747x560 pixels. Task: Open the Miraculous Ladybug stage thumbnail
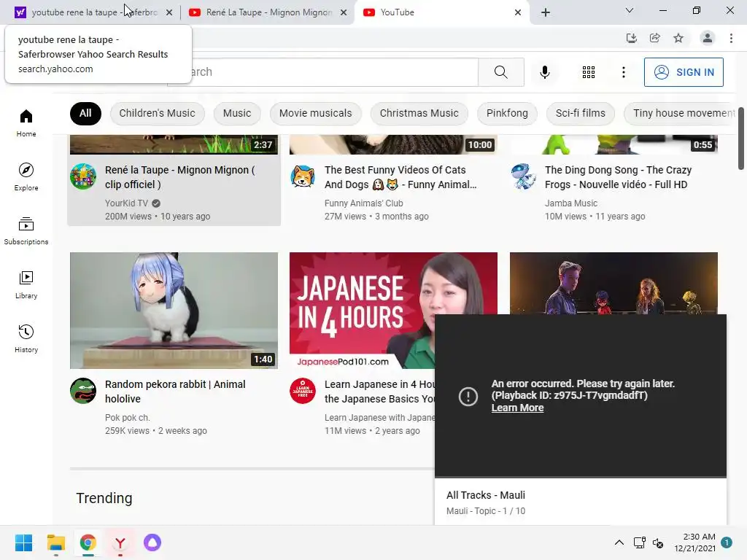tap(614, 283)
